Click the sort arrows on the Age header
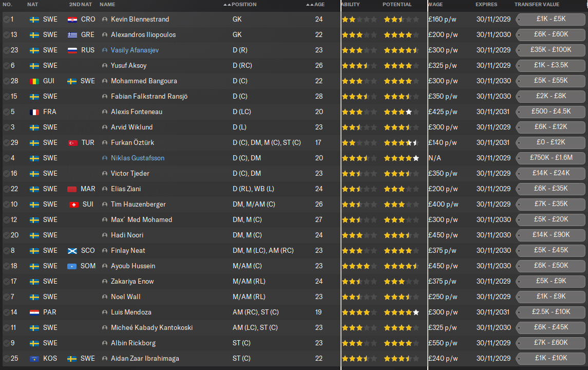The image size is (588, 370). point(309,5)
